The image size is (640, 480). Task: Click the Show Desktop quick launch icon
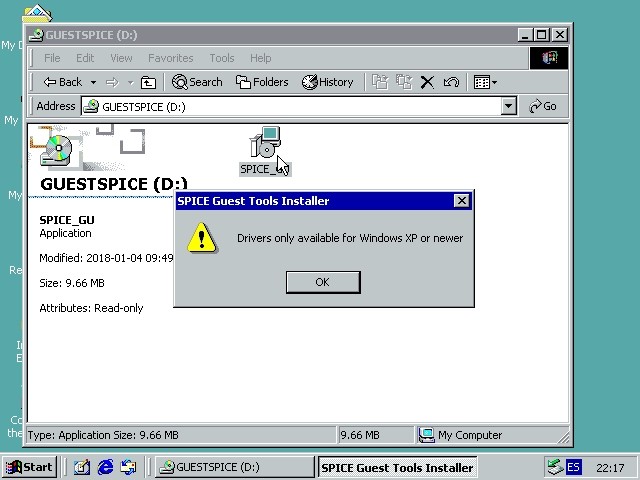click(82, 467)
